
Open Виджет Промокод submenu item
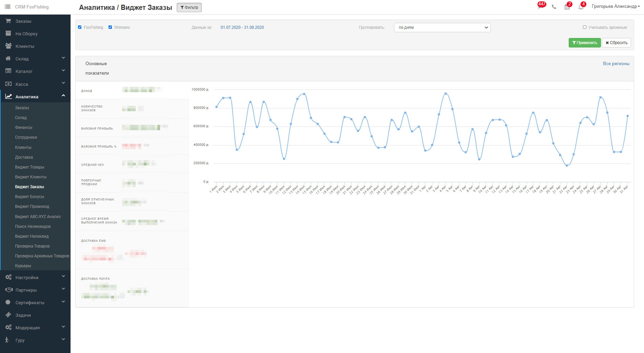coord(32,207)
